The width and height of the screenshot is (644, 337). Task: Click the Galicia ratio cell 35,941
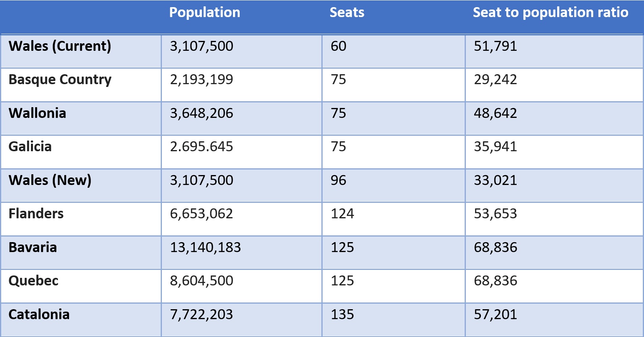click(495, 147)
